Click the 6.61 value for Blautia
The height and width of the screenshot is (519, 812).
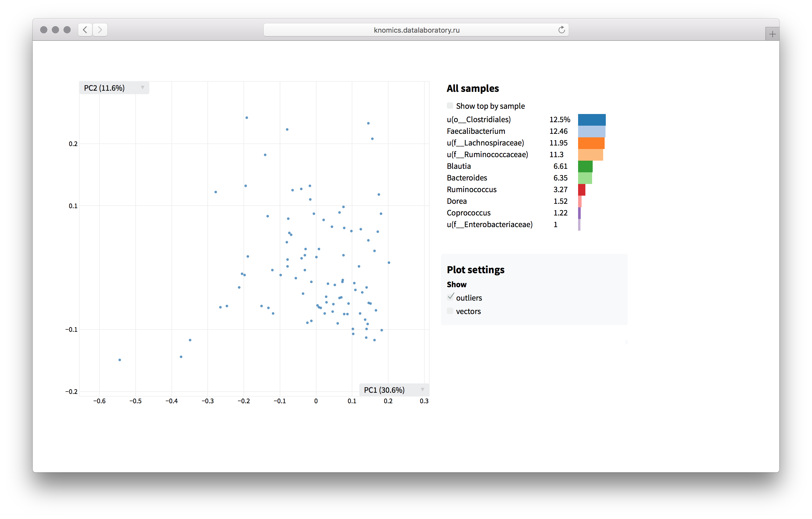pyautogui.click(x=560, y=166)
